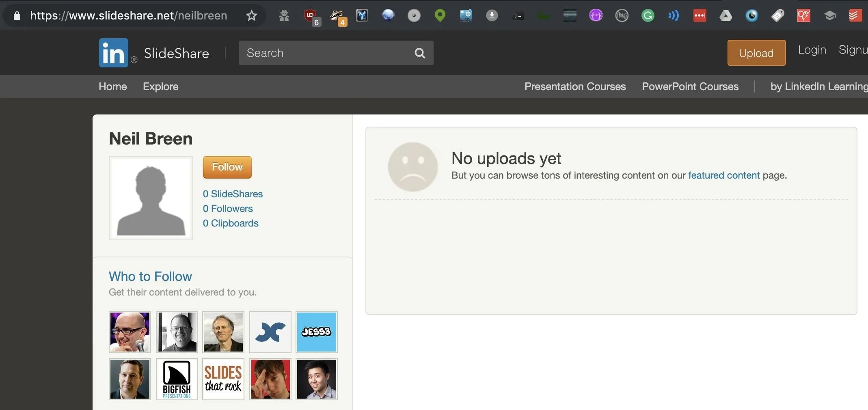Click the search magnifier icon

click(x=420, y=53)
